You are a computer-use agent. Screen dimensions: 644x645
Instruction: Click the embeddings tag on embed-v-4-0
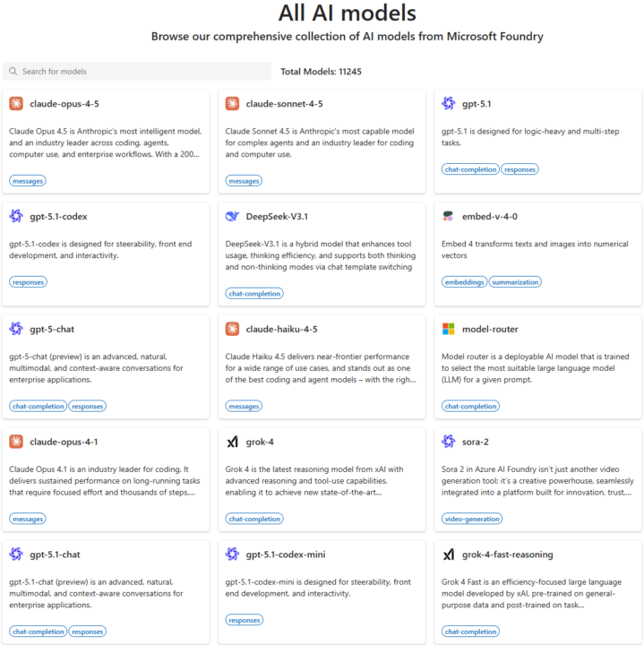465,282
